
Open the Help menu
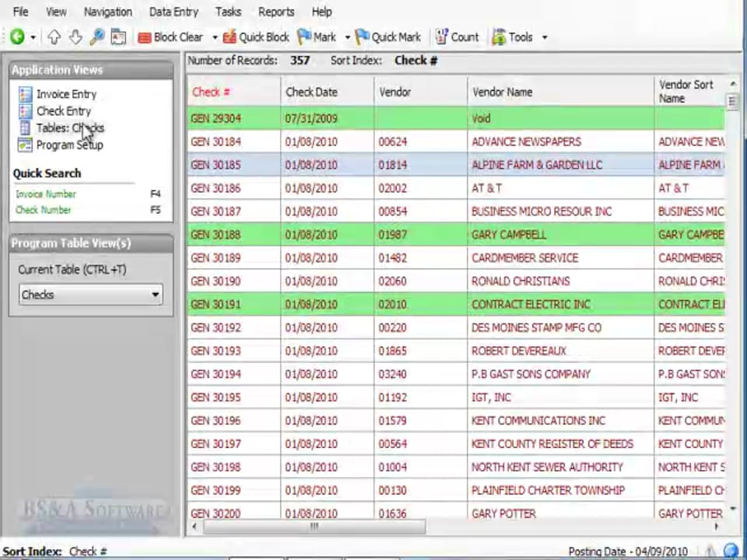322,12
